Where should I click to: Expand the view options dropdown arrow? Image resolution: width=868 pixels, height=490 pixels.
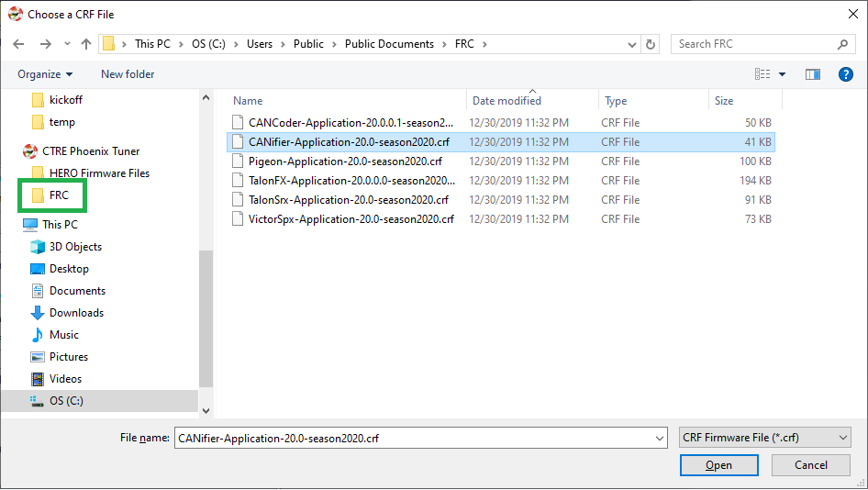tap(782, 74)
